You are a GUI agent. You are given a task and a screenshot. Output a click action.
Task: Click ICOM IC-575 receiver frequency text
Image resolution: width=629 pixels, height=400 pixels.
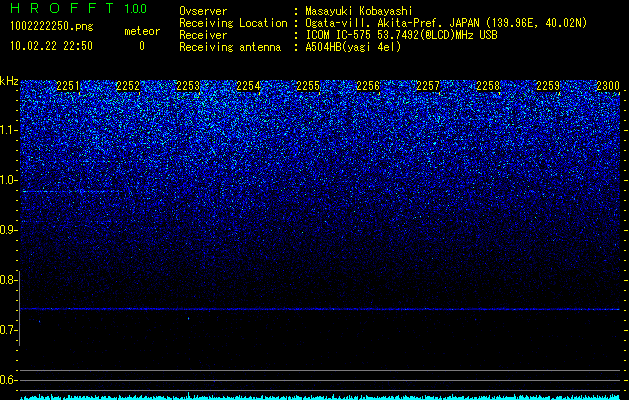(401, 35)
